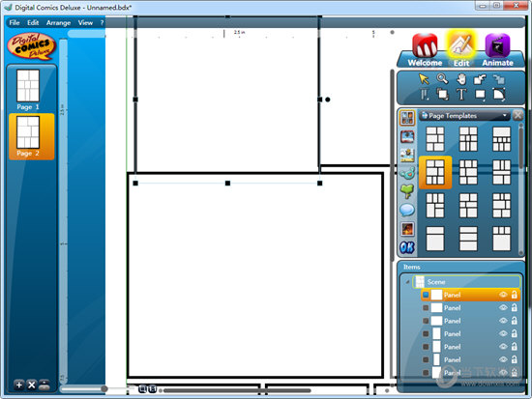This screenshot has width=532, height=399.
Task: Check the second Panel row checkbox
Action: pos(426,308)
